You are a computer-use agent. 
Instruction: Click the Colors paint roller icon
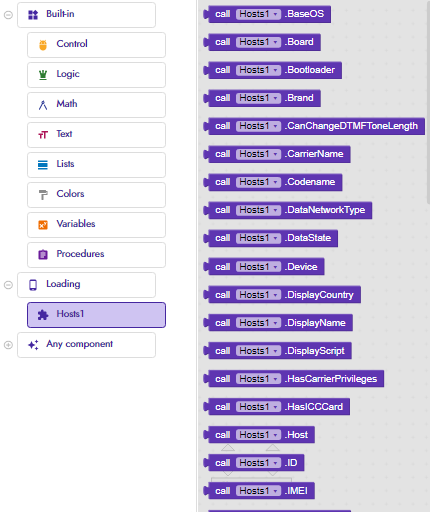point(43,195)
